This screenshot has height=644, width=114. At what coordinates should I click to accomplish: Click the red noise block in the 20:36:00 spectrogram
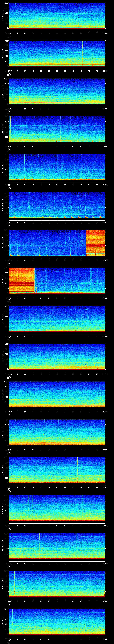point(22,280)
